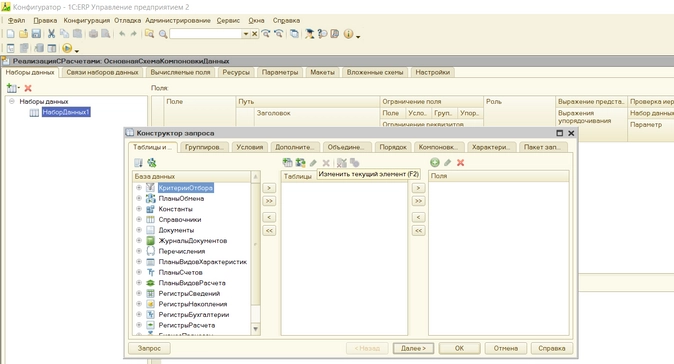This screenshot has height=364, width=674.
Task: Expand the Документы tree node
Action: click(x=139, y=230)
